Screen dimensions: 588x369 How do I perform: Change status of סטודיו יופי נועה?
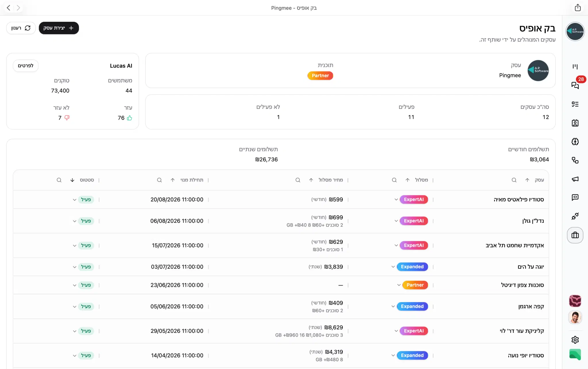83,356
